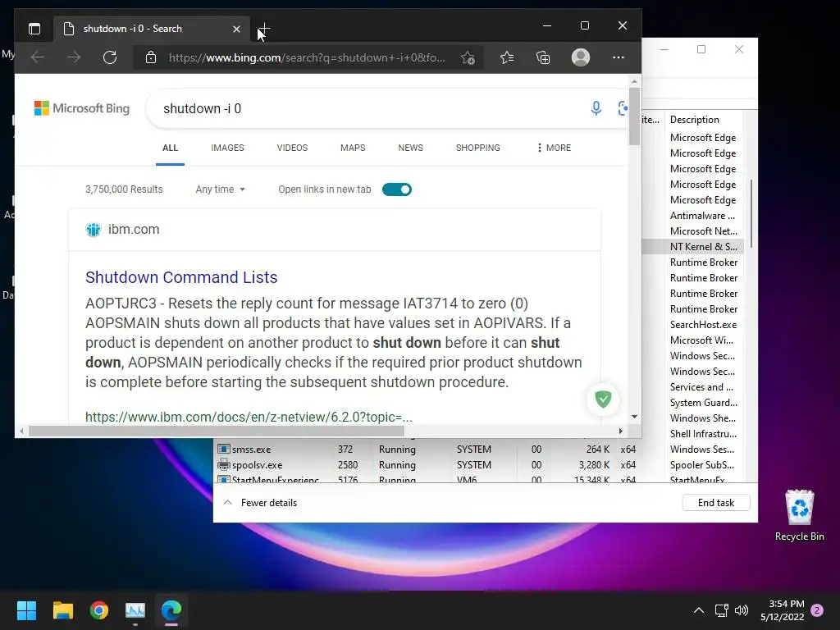Select the System Guard... description row

(703, 402)
